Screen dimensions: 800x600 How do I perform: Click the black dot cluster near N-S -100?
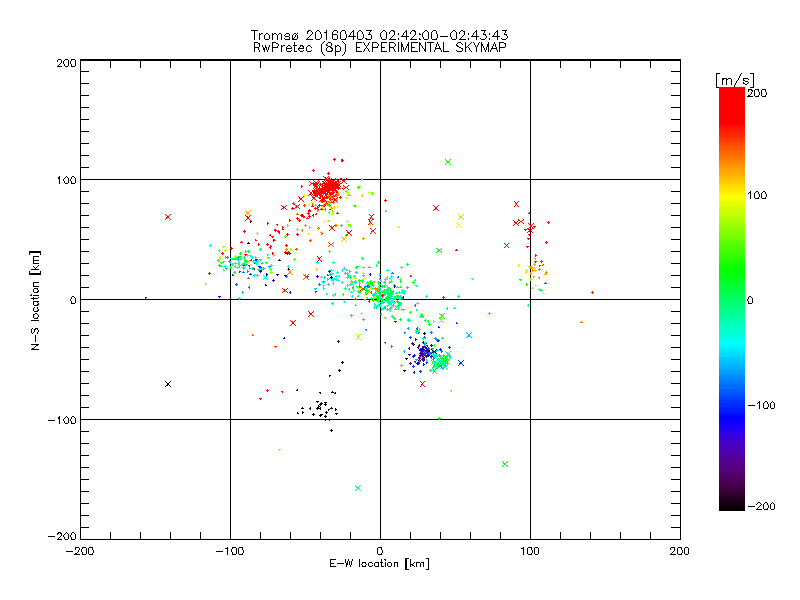point(318,410)
